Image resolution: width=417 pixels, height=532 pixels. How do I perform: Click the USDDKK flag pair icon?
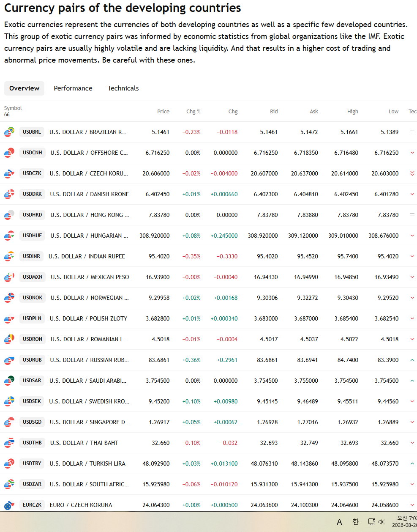tap(9, 194)
